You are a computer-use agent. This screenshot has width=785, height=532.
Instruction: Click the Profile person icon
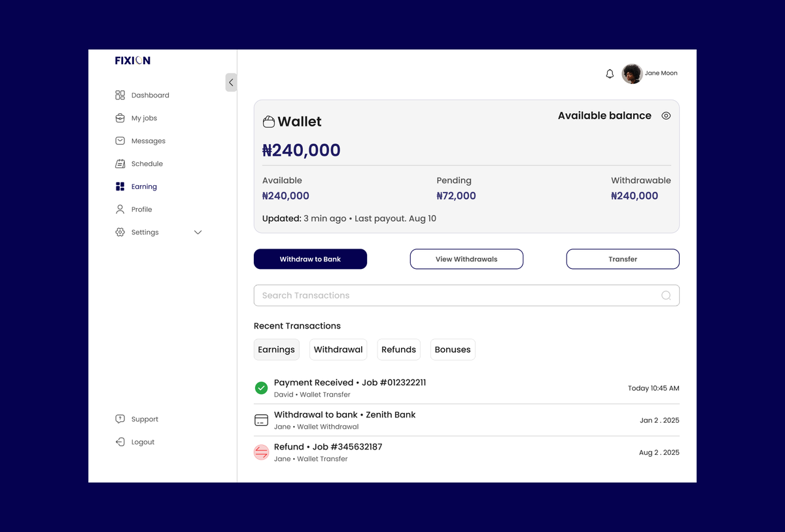tap(120, 209)
